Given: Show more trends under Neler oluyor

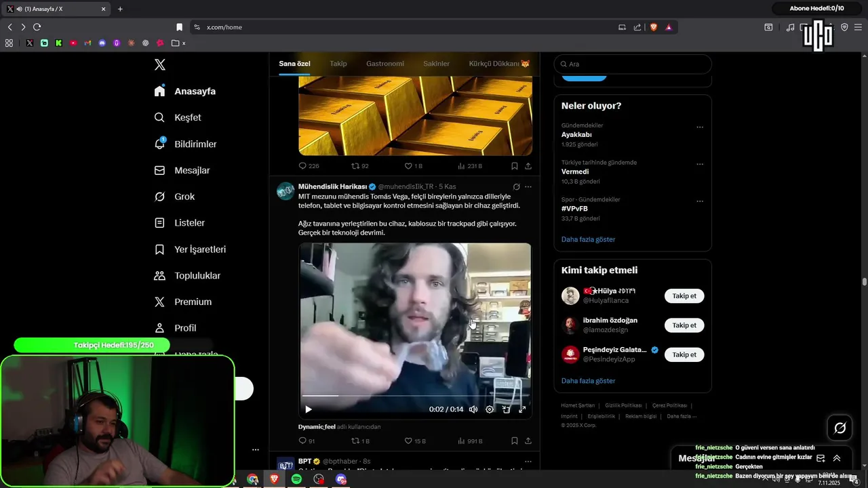Looking at the screenshot, I should tap(588, 239).
